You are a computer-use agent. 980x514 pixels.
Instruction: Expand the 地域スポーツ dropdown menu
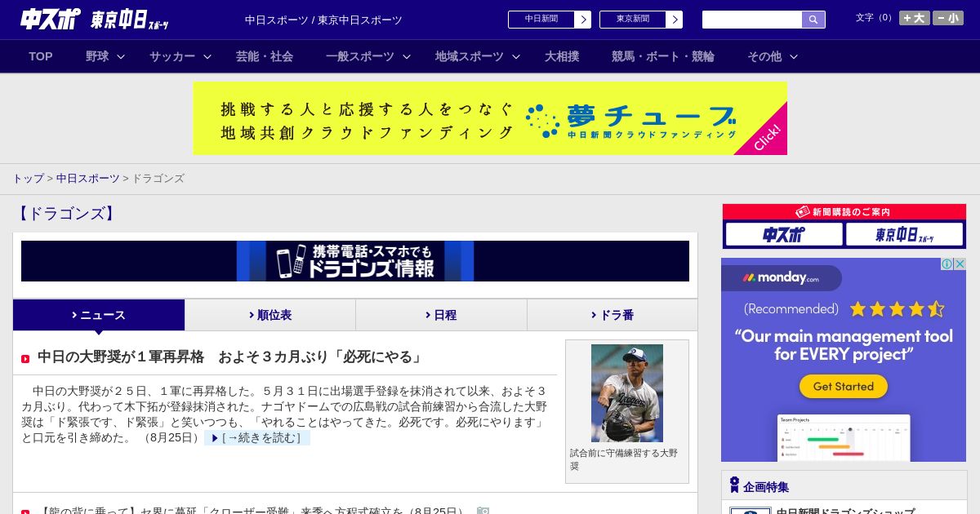tap(478, 56)
